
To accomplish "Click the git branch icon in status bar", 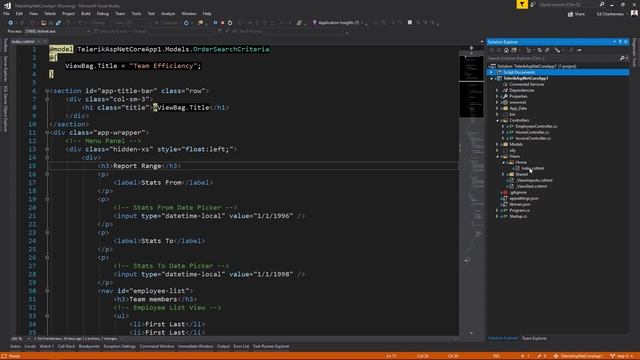I will (x=613, y=356).
